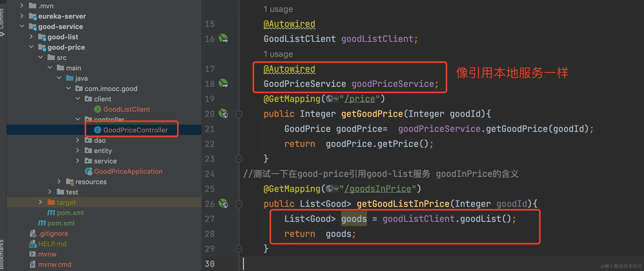Screen dimensions: 644x271
Task: Click the getGoodListInPrice method name
Action: tap(403, 204)
